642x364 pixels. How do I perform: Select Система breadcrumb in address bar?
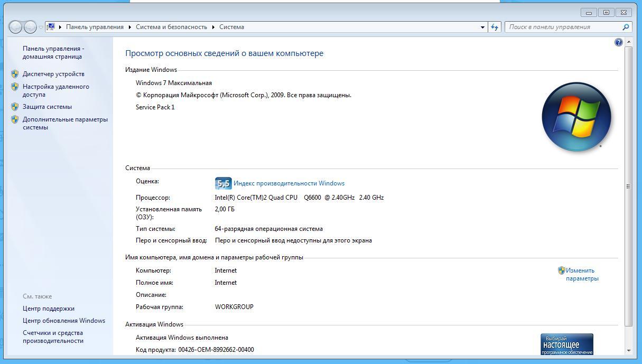(x=231, y=27)
